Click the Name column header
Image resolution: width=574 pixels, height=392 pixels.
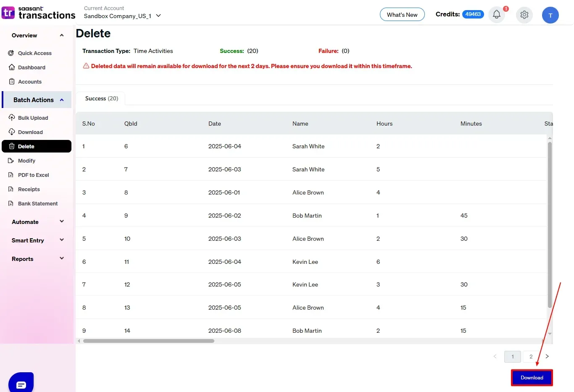[300, 124]
